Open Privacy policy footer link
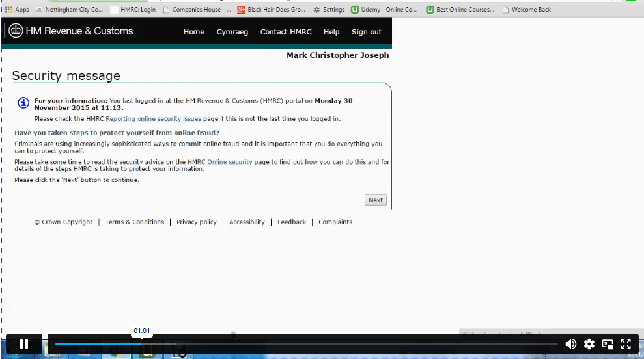 coord(196,222)
